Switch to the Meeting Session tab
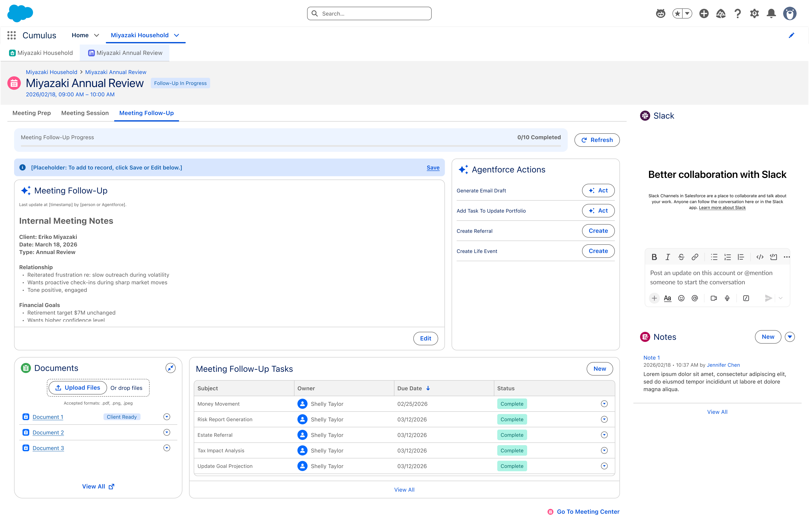 [x=85, y=113]
